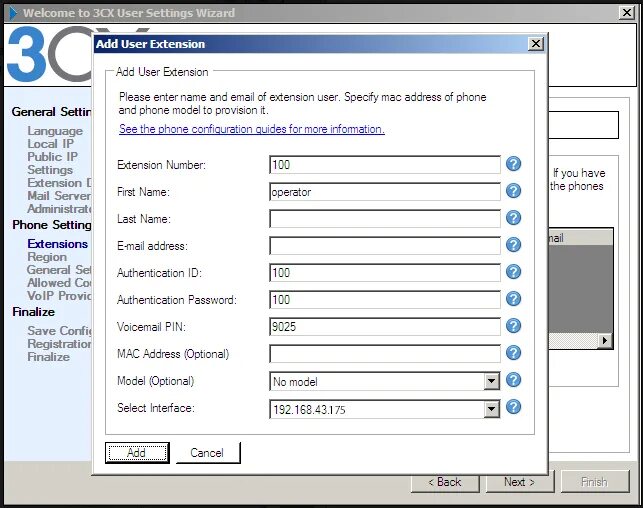The height and width of the screenshot is (508, 643).
Task: Open VoIP Provider step in sidebar
Action: [x=59, y=296]
